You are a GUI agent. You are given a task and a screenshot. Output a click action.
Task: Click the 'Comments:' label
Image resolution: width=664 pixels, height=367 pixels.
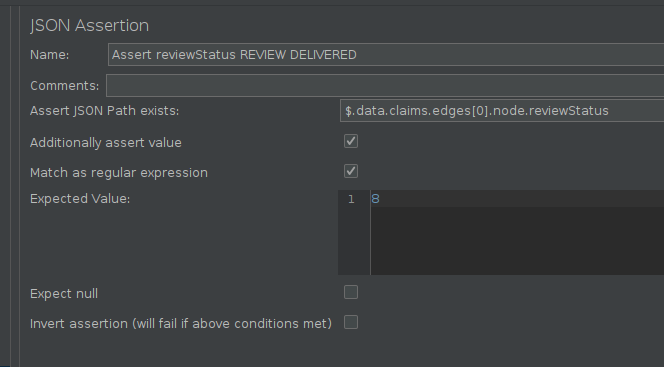[64, 86]
